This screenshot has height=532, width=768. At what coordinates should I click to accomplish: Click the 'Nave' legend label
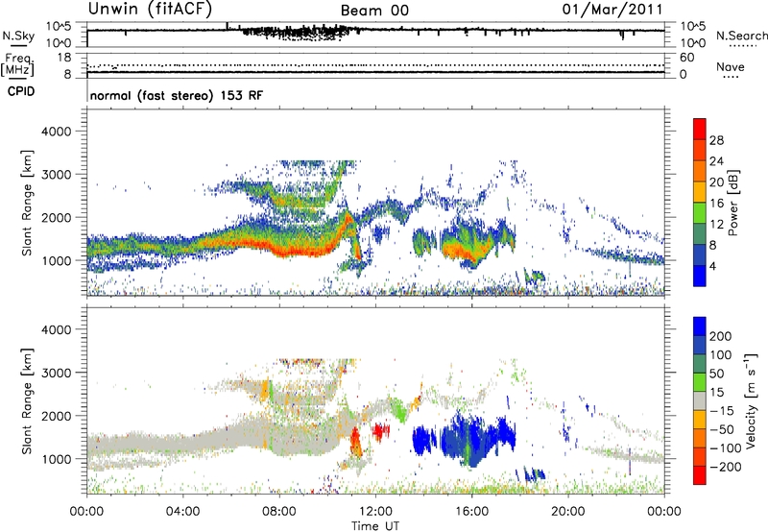[731, 66]
